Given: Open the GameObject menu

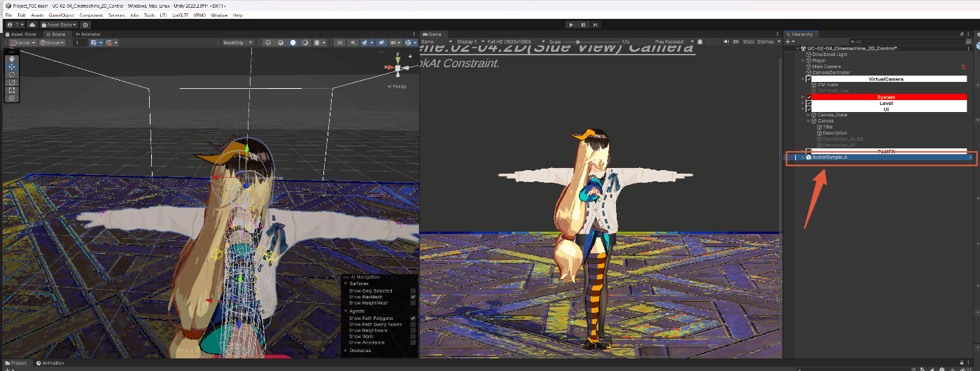Looking at the screenshot, I should (x=62, y=15).
